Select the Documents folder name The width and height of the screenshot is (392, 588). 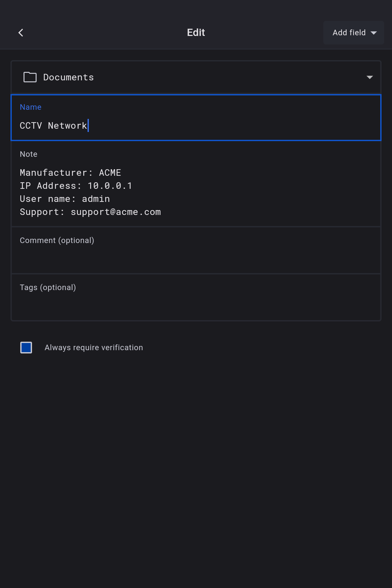(x=69, y=77)
